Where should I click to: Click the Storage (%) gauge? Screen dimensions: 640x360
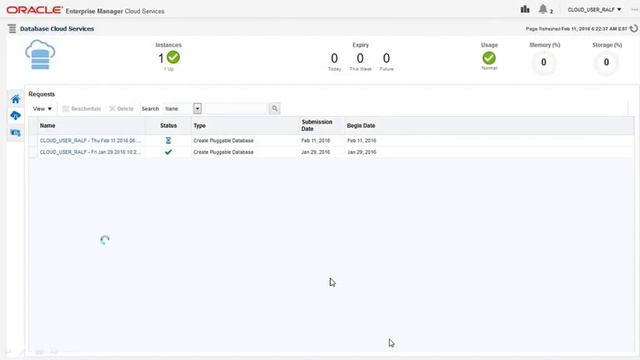pos(607,62)
